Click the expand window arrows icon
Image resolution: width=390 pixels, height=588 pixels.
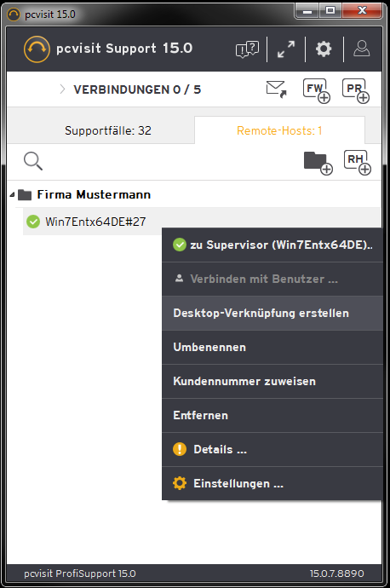286,49
